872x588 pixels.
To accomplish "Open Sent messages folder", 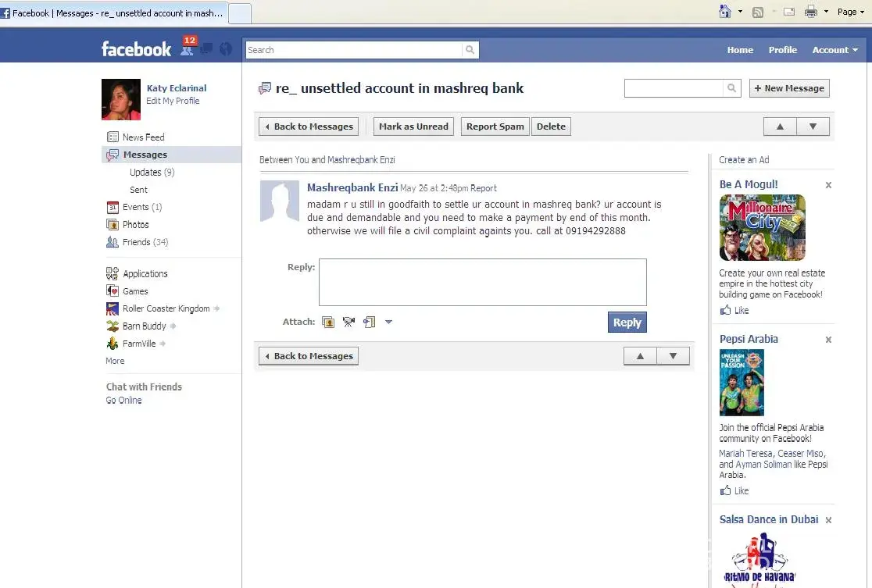I will 138,190.
